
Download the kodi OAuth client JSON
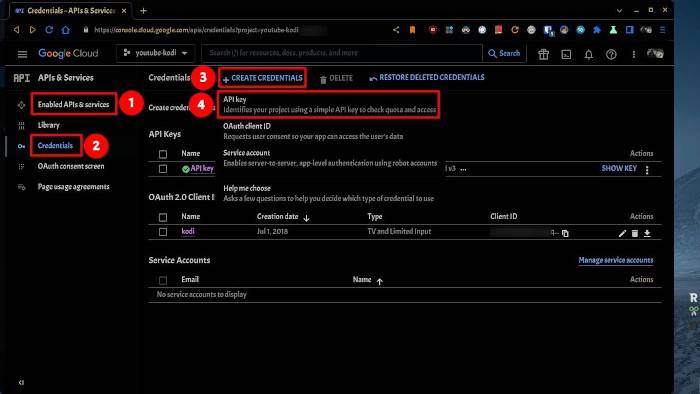click(647, 233)
